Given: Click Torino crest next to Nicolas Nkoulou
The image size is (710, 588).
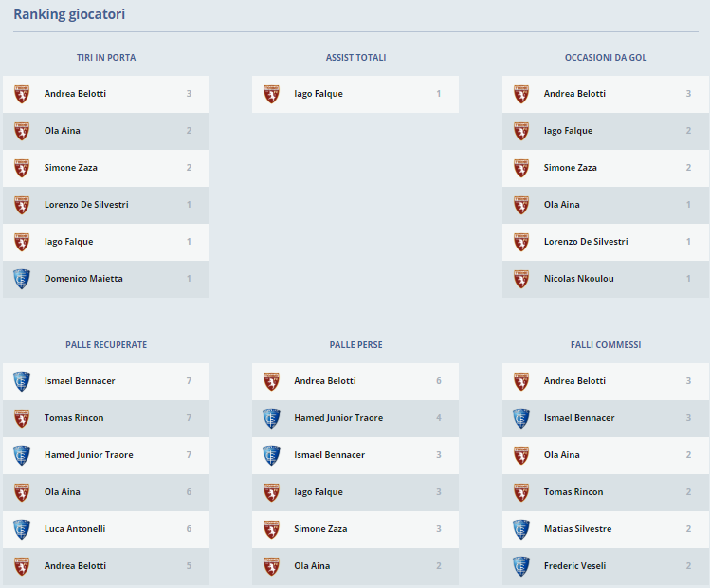Looking at the screenshot, I should click(521, 279).
